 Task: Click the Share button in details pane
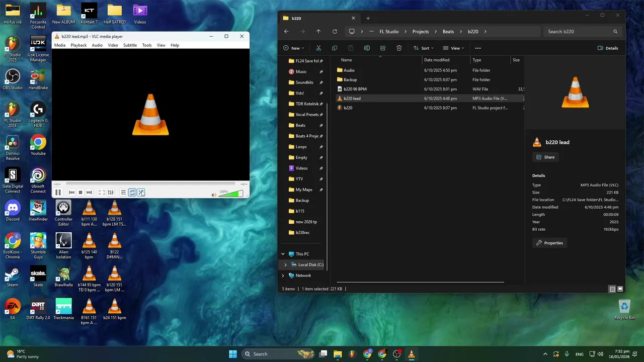coord(545,157)
